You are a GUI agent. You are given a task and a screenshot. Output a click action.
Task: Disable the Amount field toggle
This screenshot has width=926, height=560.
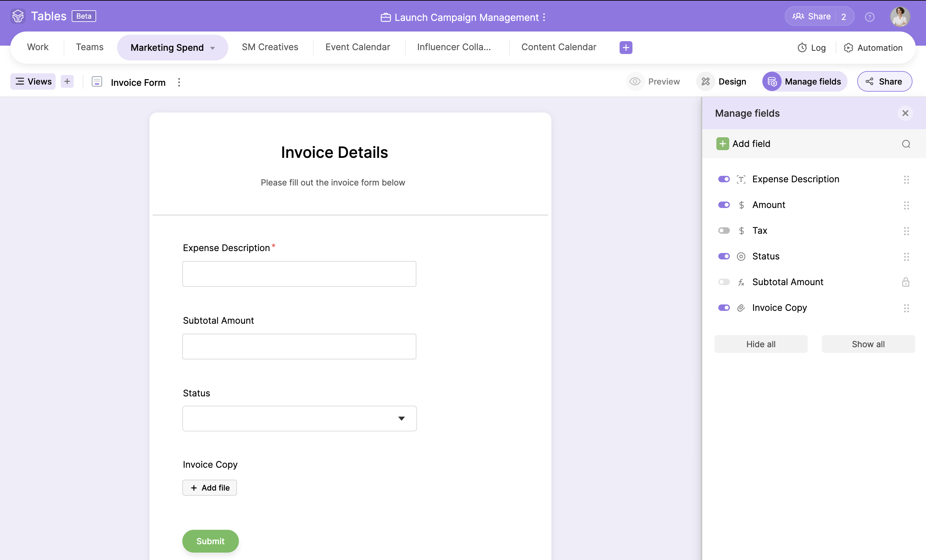(x=723, y=205)
